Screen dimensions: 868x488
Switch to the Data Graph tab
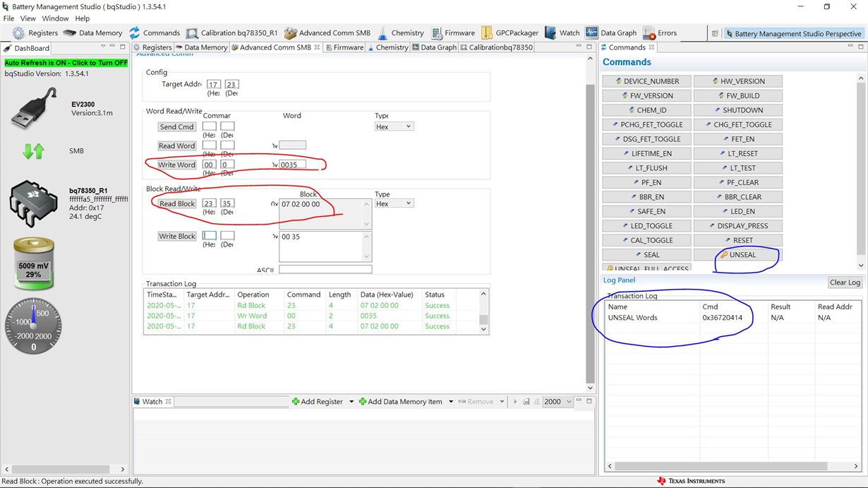point(434,47)
